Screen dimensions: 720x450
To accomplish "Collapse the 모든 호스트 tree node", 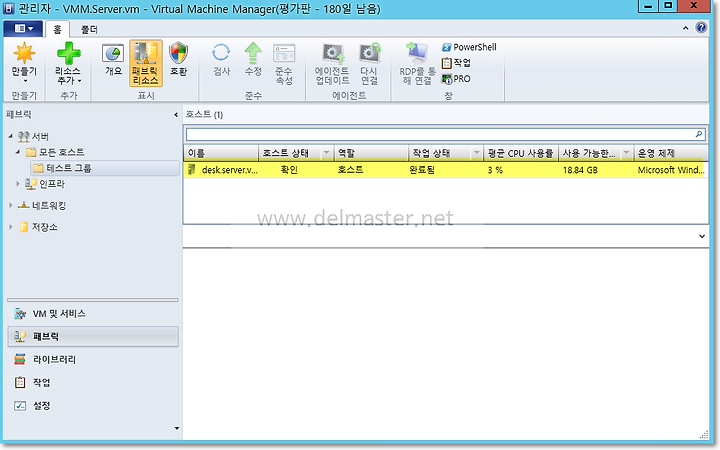I will (18, 152).
